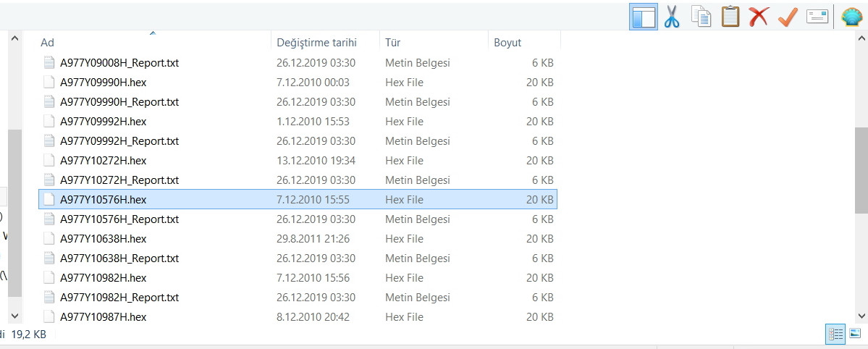Image resolution: width=868 pixels, height=349 pixels.
Task: Click the Cut scissors icon
Action: 672,17
